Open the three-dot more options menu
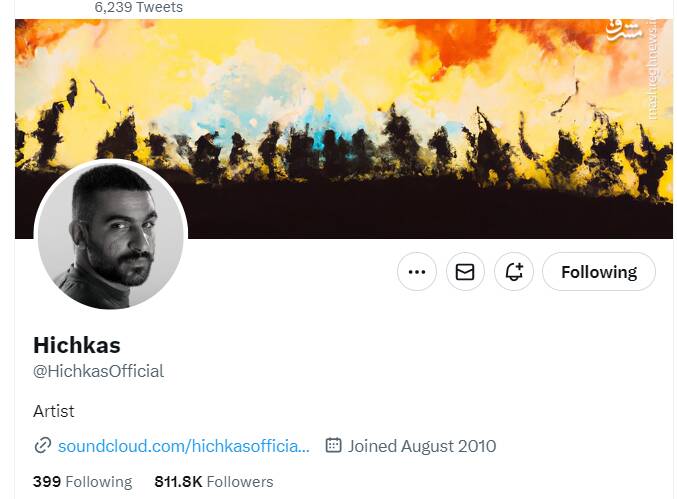 tap(417, 272)
